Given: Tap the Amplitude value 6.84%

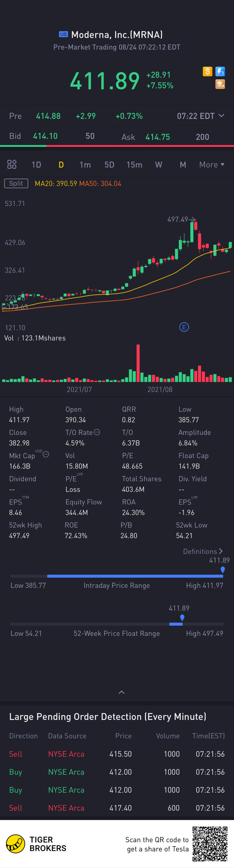Looking at the screenshot, I should pos(188,443).
